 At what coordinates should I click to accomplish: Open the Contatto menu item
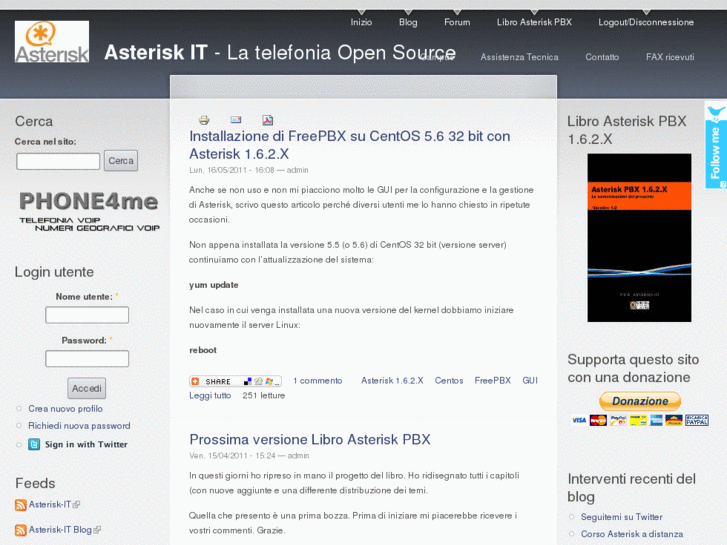pyautogui.click(x=602, y=57)
